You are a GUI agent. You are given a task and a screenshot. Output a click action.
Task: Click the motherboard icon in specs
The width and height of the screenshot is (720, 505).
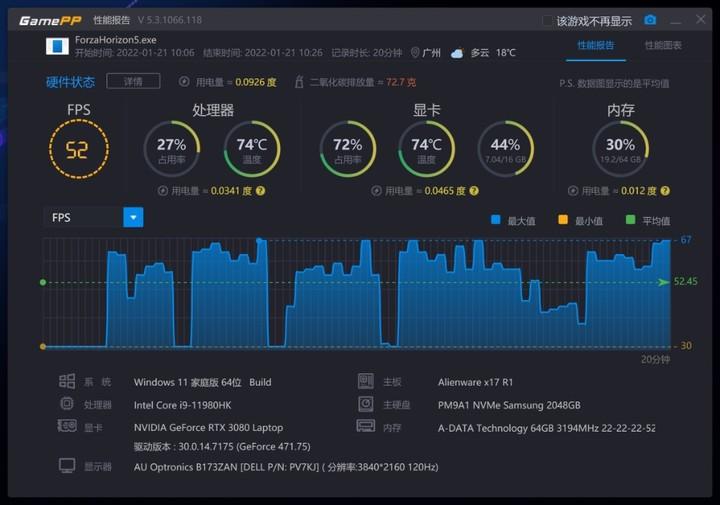pyautogui.click(x=366, y=381)
